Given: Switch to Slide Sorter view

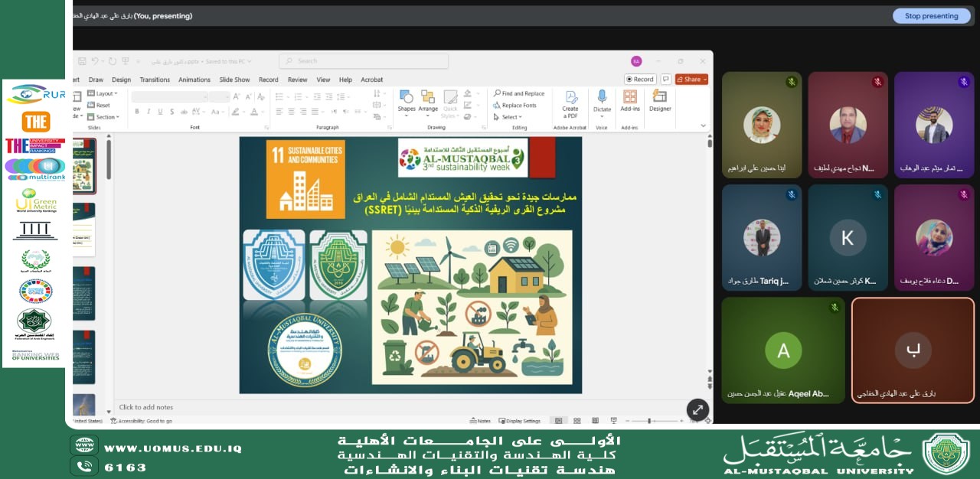Looking at the screenshot, I should (x=577, y=421).
